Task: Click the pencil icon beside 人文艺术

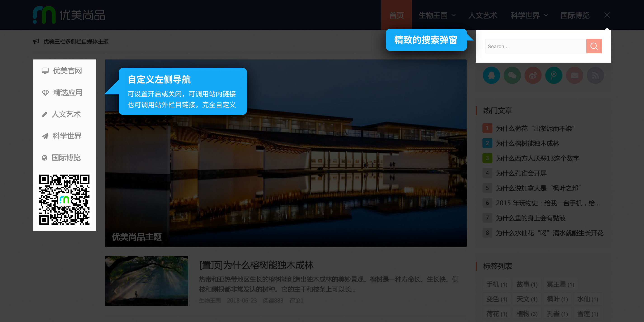Action: pos(44,114)
